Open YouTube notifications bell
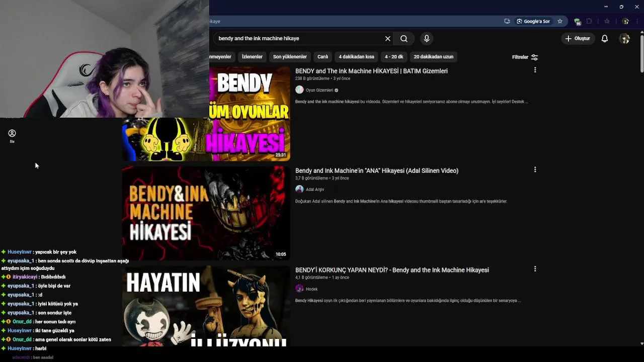This screenshot has width=644, height=362. [x=605, y=38]
